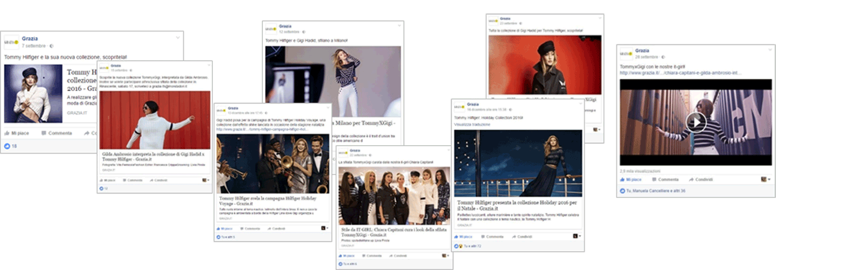Open options chevron of the 12 settembre post
868x270 pixels.
click(x=400, y=26)
